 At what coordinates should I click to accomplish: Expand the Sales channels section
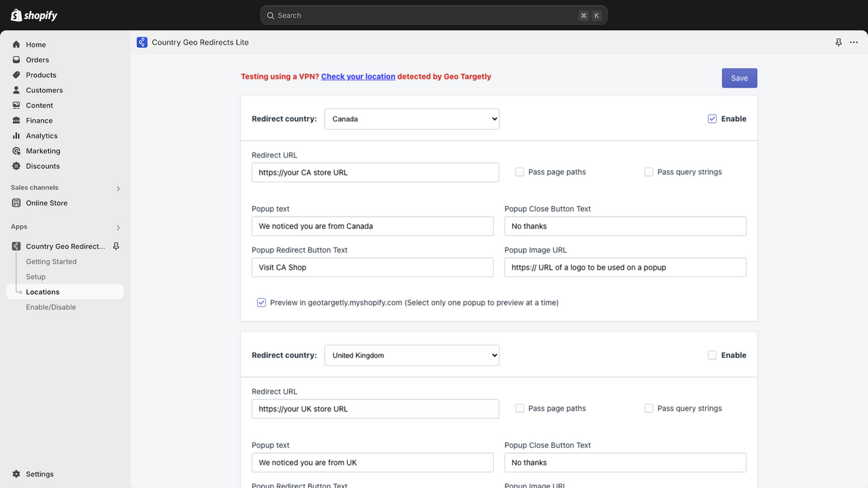[x=118, y=188]
